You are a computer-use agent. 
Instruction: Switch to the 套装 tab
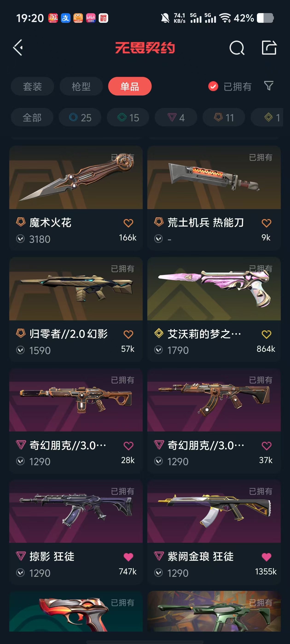(x=32, y=86)
